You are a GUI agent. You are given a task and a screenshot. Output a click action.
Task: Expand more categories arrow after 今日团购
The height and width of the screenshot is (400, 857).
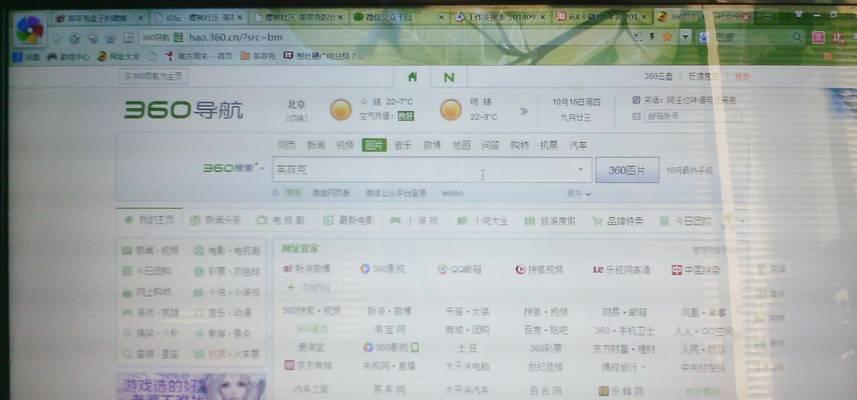point(743,221)
